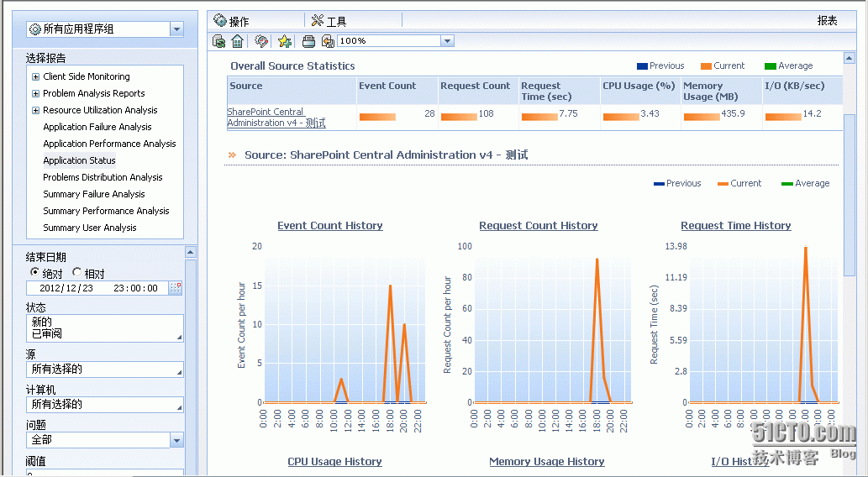Open the Event Count History link
The height and width of the screenshot is (477, 868).
pos(330,226)
